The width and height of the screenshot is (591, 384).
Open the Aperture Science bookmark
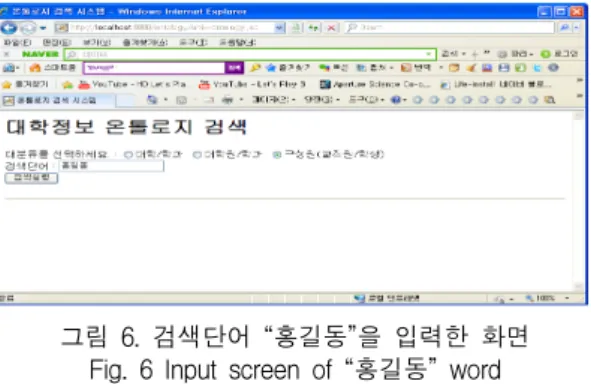[375, 84]
